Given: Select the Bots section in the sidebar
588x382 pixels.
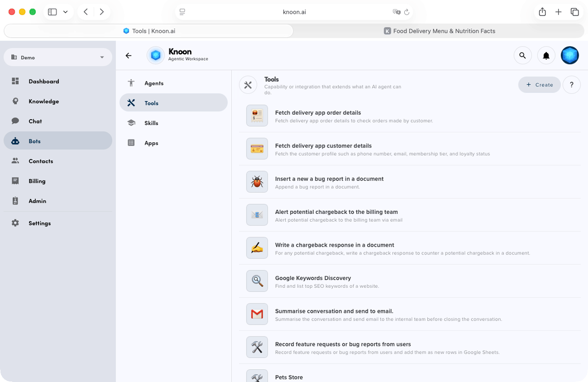Looking at the screenshot, I should coord(34,141).
